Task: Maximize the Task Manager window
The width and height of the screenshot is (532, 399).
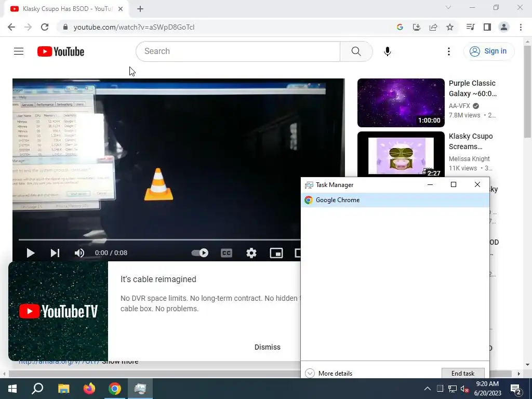Action: point(453,184)
